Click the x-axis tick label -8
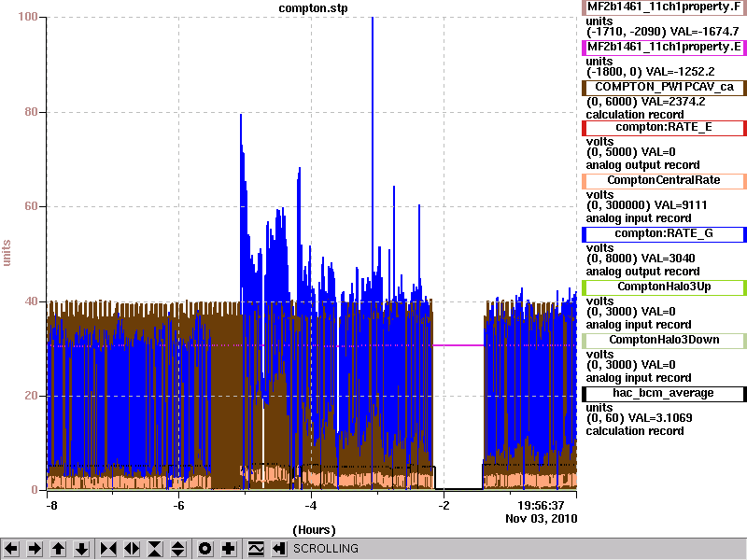The height and width of the screenshot is (560, 747). 51,506
